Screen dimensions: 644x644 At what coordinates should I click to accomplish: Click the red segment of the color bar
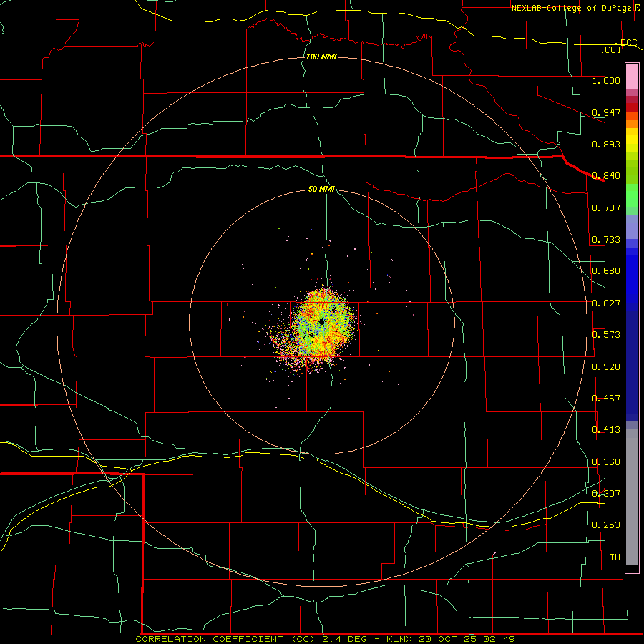coord(632,107)
